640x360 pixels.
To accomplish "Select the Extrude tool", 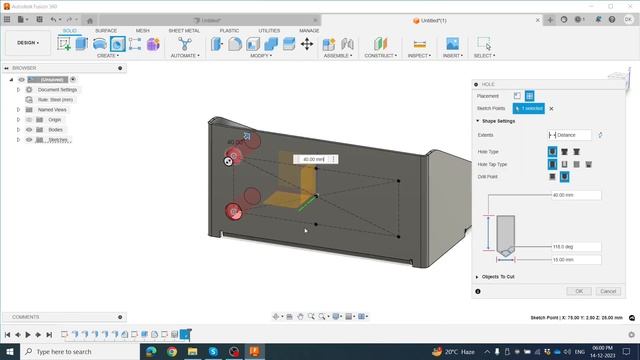I will point(82,44).
